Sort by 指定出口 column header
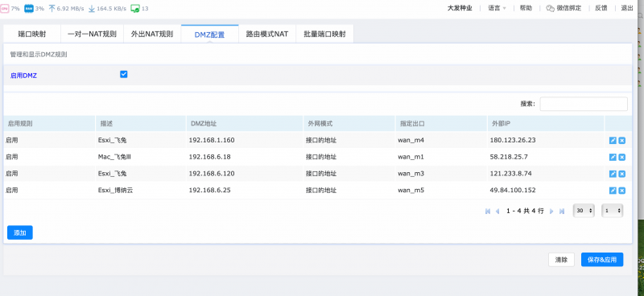This screenshot has height=296, width=644. click(441, 124)
